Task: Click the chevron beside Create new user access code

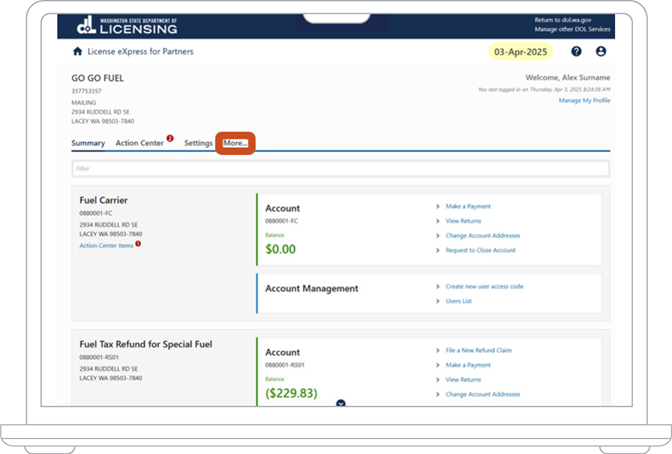Action: tap(438, 286)
